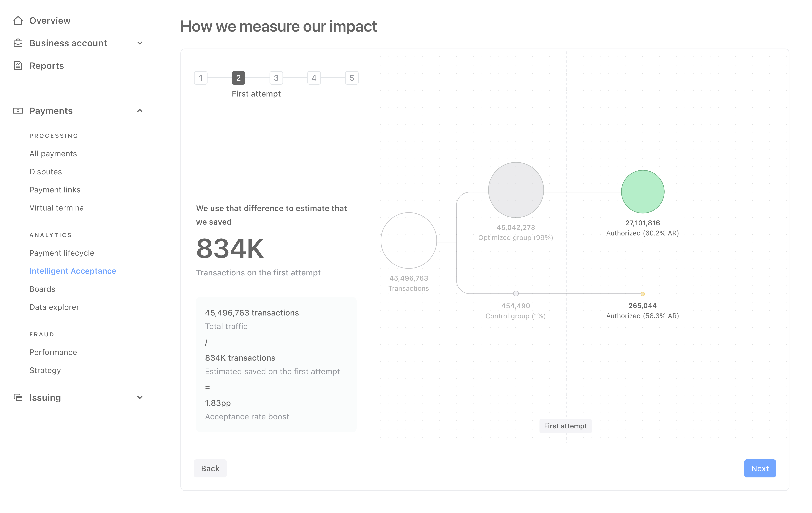Select Payment lifecycle analytics

(62, 253)
